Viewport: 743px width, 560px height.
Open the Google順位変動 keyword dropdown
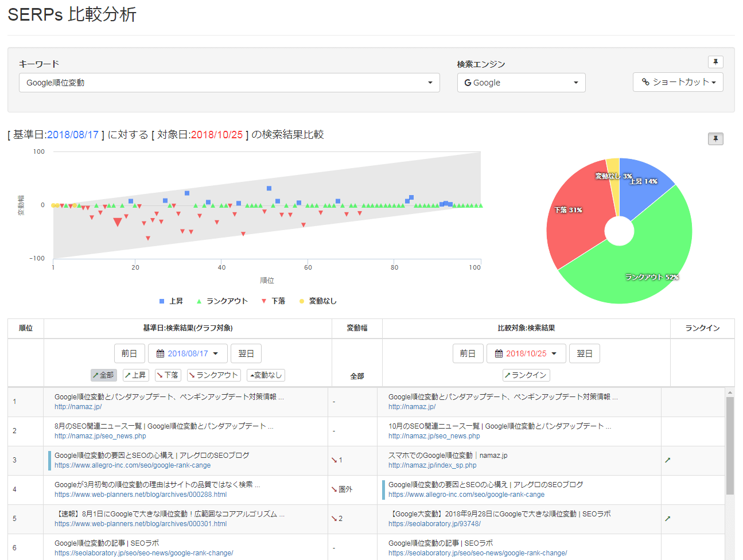[x=229, y=83]
